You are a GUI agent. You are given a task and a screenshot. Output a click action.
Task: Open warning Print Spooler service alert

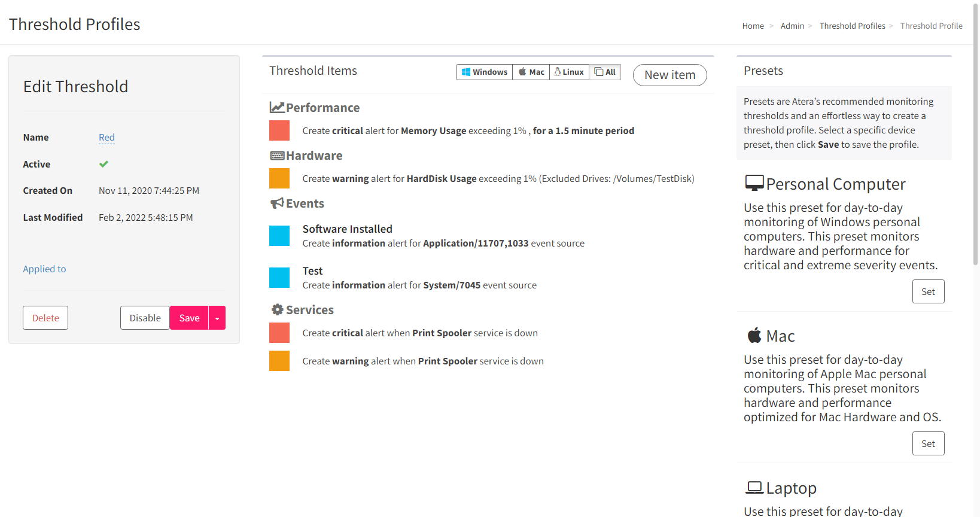[423, 361]
